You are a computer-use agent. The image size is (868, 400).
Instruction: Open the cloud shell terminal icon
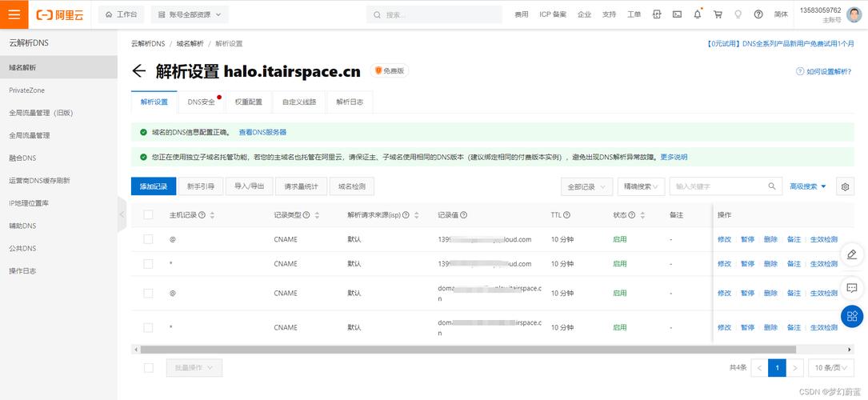point(677,15)
